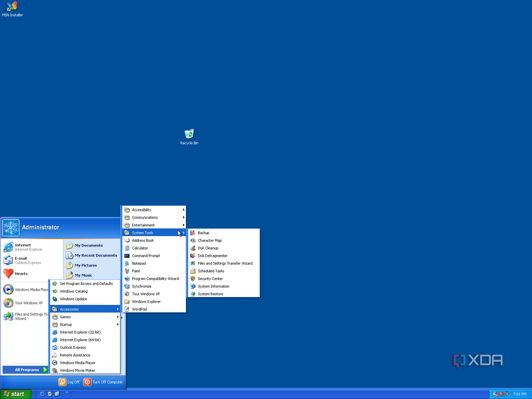Launch Windows Movie Maker

pos(85,371)
